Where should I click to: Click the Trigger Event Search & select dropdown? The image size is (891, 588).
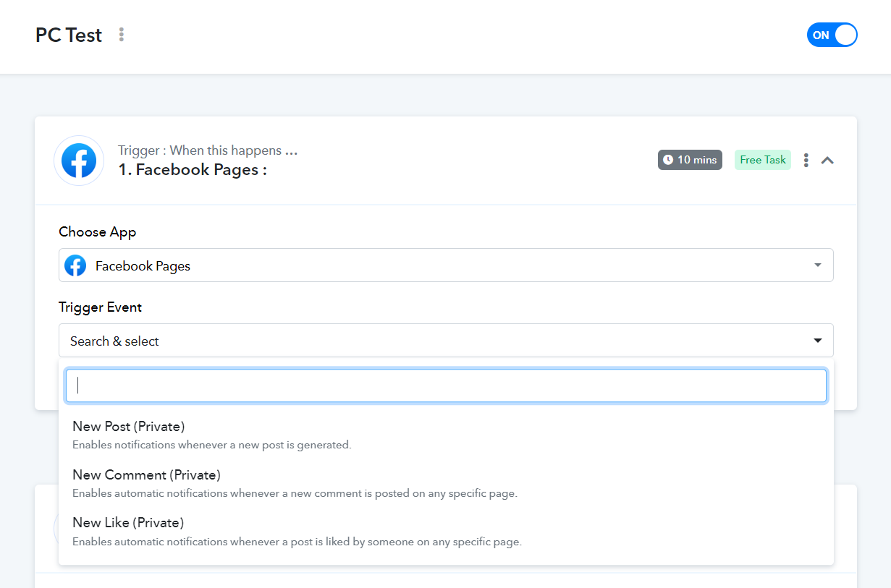tap(446, 341)
